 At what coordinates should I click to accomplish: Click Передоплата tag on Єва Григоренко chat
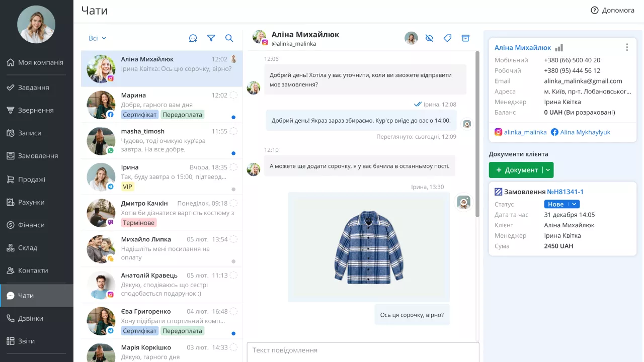pyautogui.click(x=182, y=331)
